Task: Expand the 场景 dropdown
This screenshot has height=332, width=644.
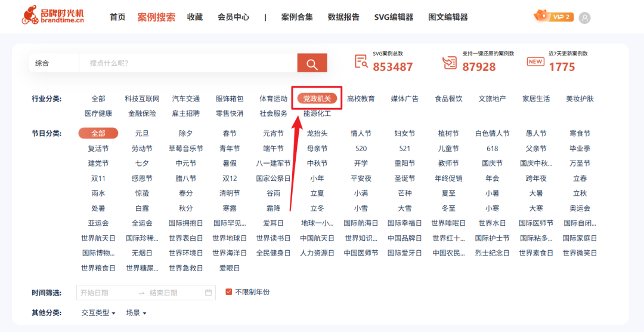Action: click(136, 313)
